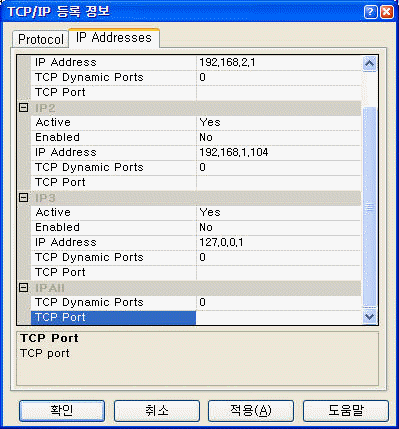This screenshot has height=429, width=399.
Task: Switch to the Protocol tab
Action: tap(41, 39)
